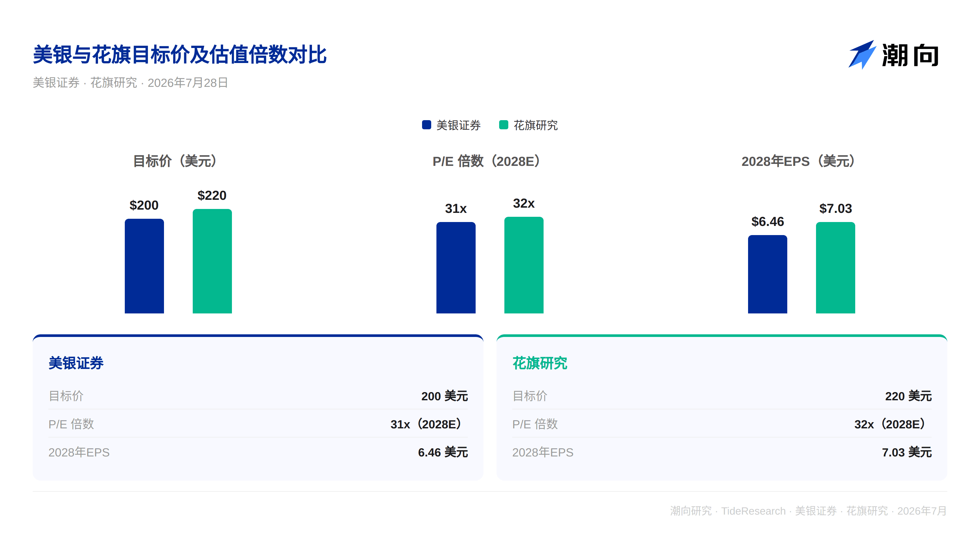
Task: Click the 7.03 美元 value
Action: point(906,452)
